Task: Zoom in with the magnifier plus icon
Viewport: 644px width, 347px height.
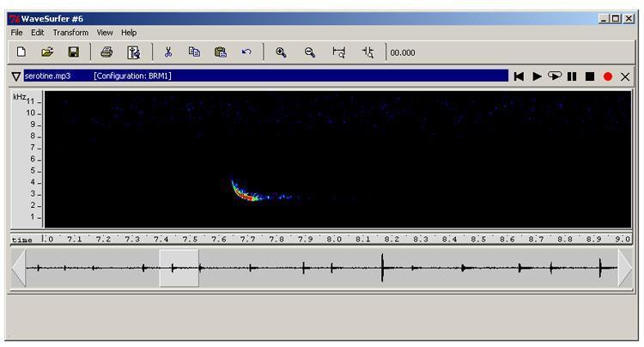Action: 281,52
